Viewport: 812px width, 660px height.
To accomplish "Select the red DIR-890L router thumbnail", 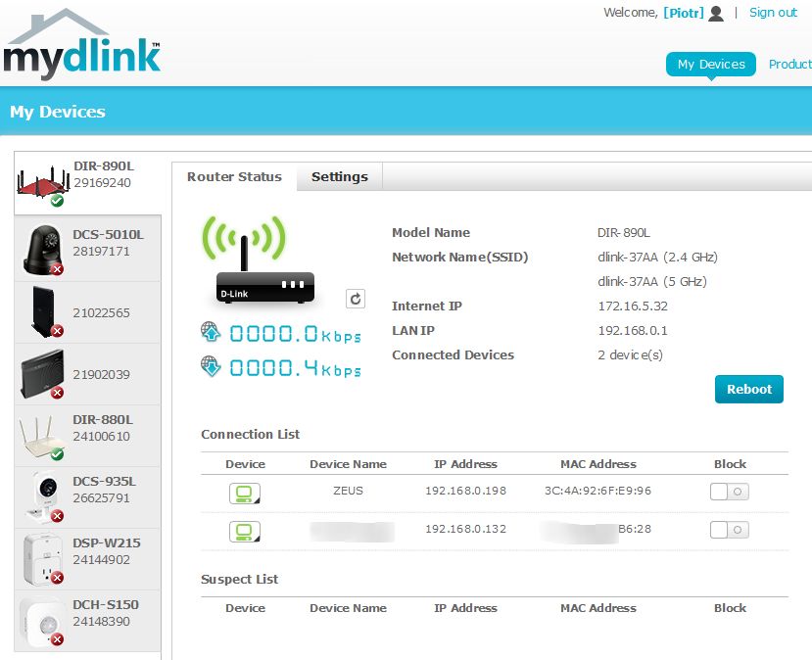I will (x=43, y=181).
